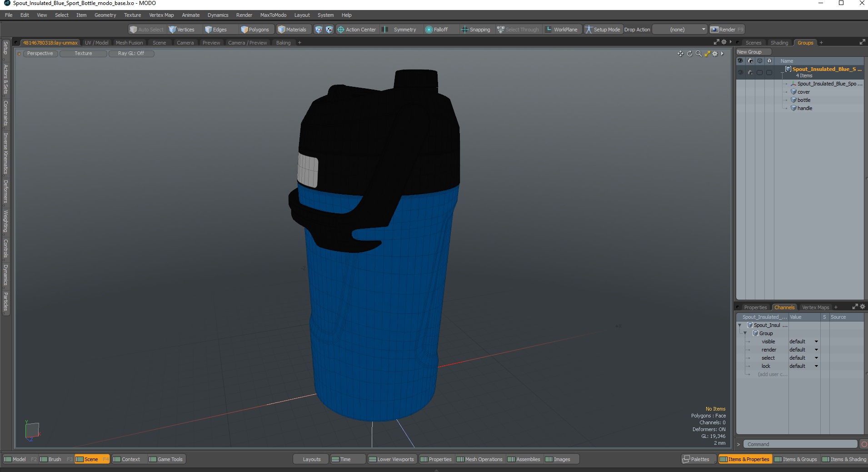This screenshot has width=868, height=472.
Task: Click the 'bottle' mesh cube icon
Action: [793, 100]
